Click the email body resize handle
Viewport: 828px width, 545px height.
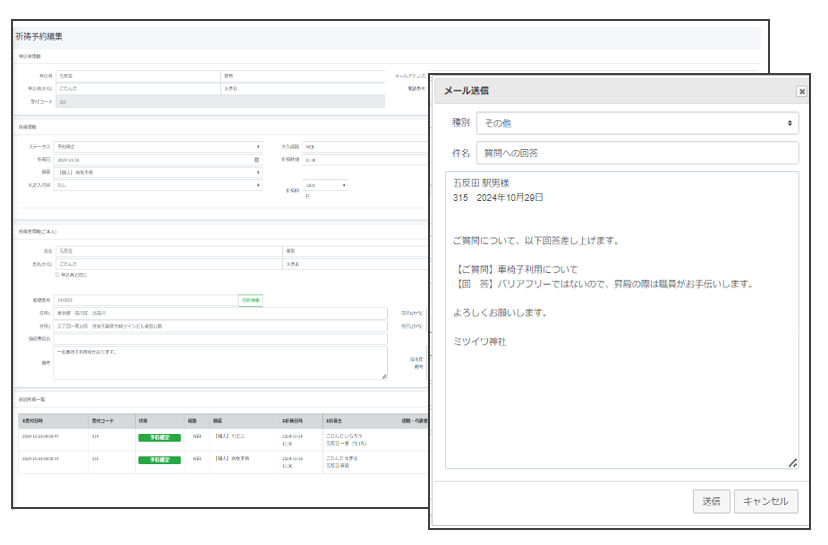click(x=793, y=463)
